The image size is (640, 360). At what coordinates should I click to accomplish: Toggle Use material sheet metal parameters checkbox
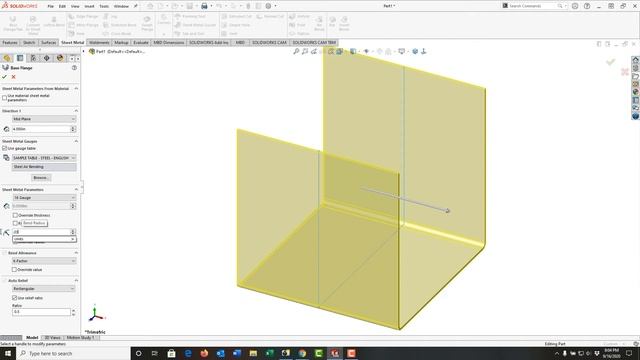(x=4, y=98)
